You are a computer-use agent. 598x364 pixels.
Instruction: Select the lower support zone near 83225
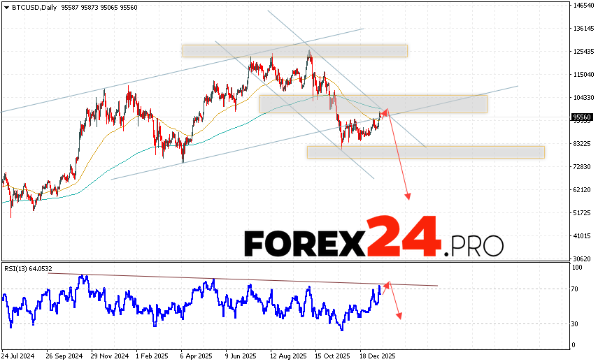click(425, 152)
